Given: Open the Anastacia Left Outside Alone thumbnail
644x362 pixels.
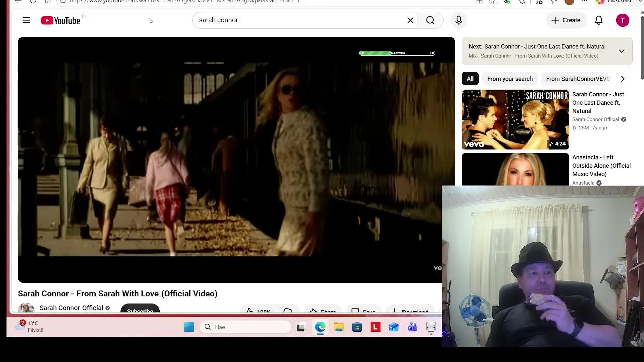Looking at the screenshot, I should tap(515, 169).
